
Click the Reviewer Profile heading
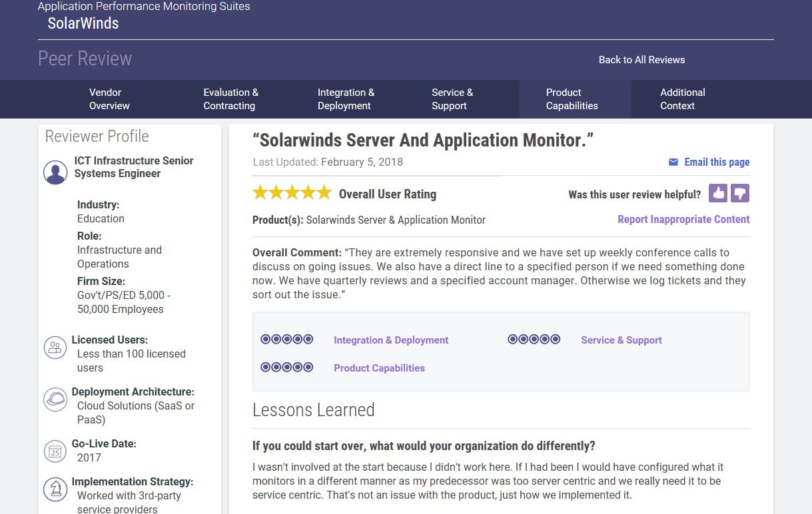point(97,136)
